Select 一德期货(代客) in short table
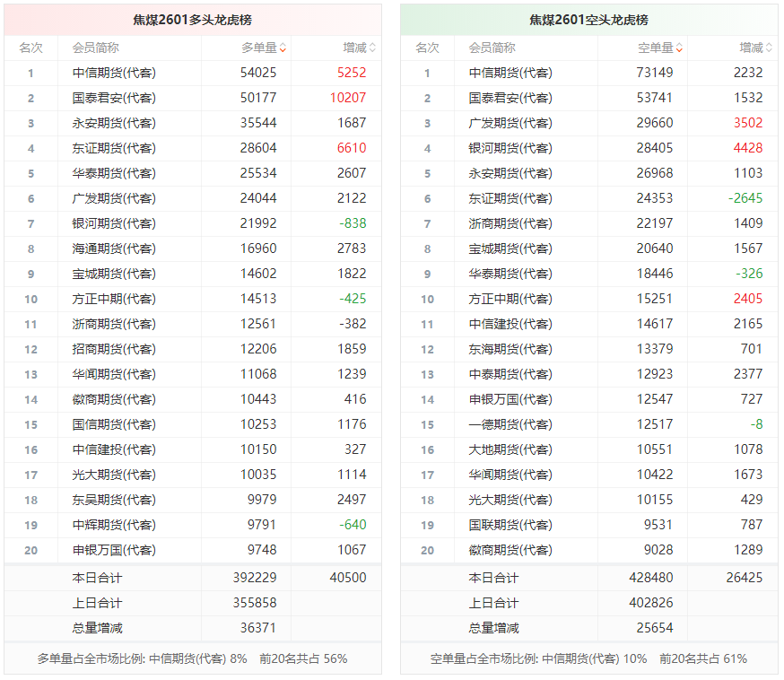784x680 pixels. [510, 424]
